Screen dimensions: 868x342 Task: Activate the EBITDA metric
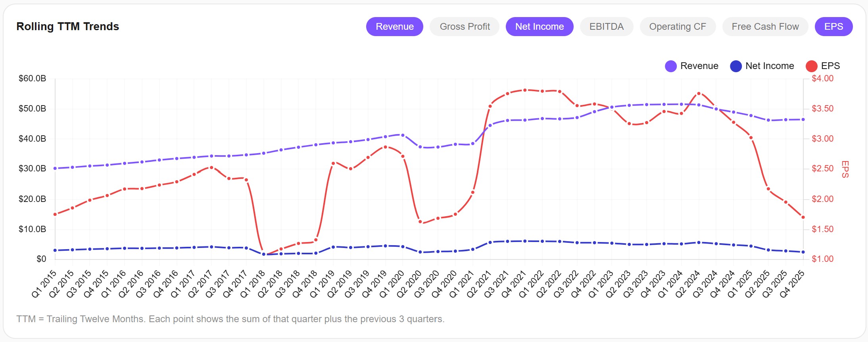click(607, 27)
